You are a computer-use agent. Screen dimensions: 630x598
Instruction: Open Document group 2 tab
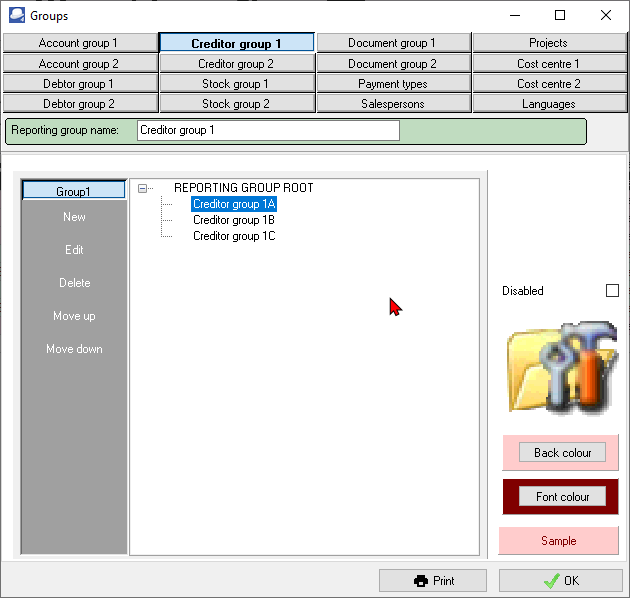click(x=393, y=63)
